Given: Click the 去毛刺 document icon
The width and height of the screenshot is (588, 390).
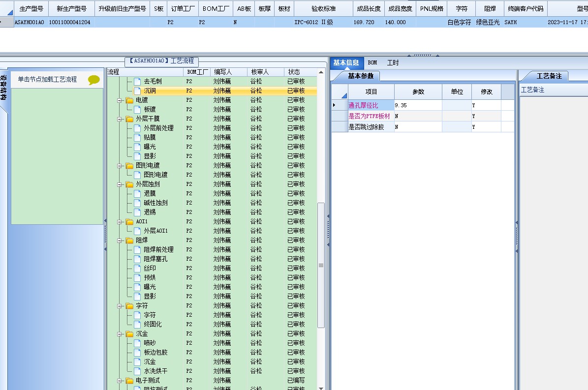Looking at the screenshot, I should click(138, 81).
